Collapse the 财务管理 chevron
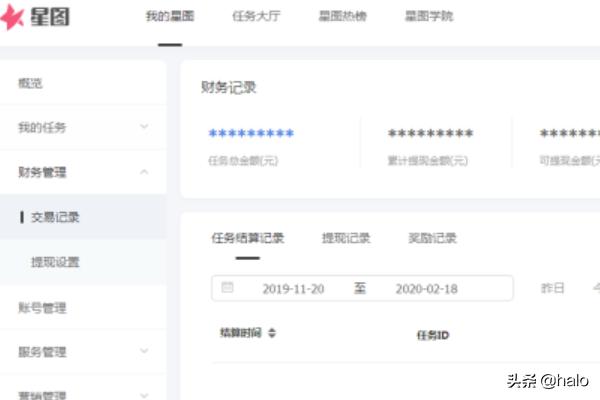 click(144, 172)
